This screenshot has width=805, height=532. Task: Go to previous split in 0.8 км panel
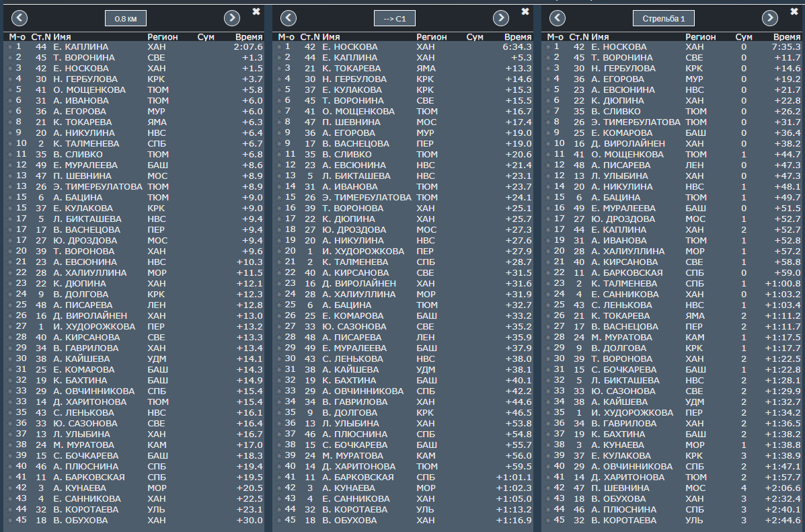tap(20, 18)
